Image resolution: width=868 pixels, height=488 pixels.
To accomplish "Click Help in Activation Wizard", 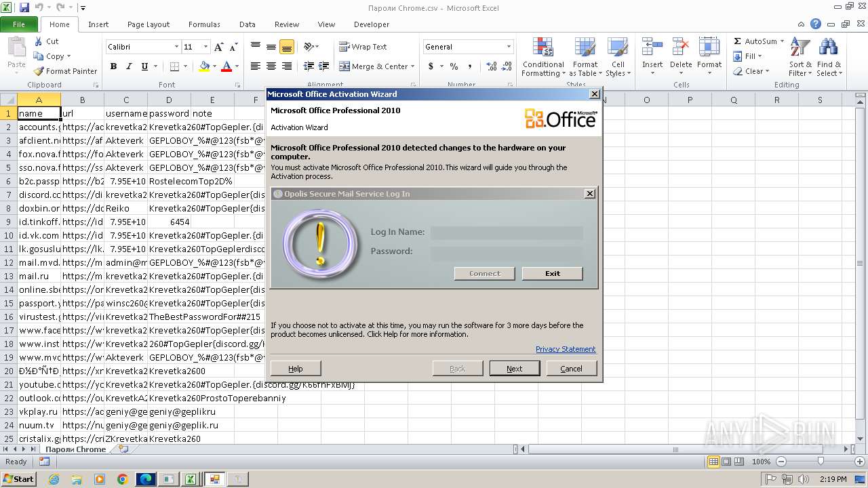I will click(x=296, y=369).
